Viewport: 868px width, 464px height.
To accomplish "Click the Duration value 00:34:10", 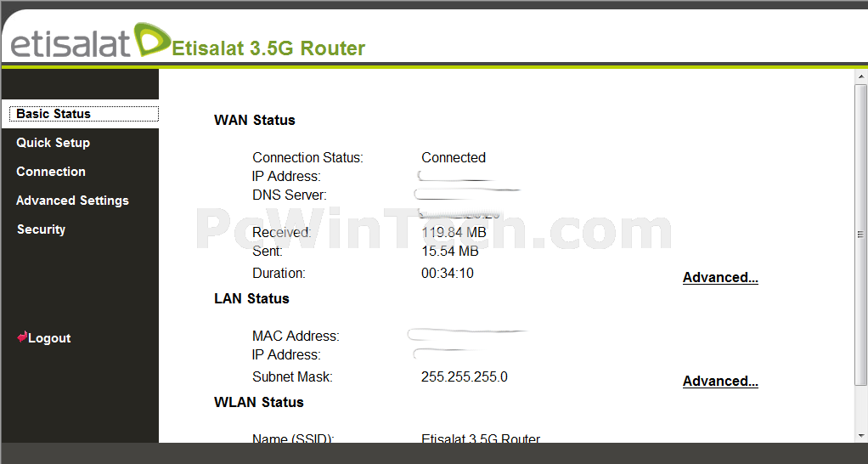I will click(x=448, y=273).
